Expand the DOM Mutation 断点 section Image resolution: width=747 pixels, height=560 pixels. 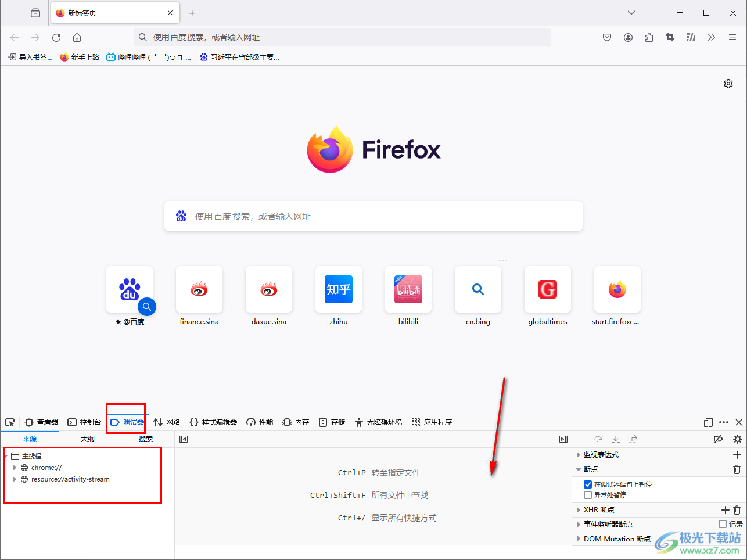(x=579, y=539)
